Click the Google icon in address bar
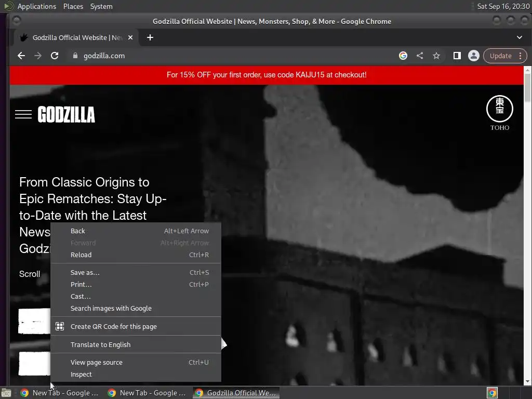532x399 pixels. (403, 56)
